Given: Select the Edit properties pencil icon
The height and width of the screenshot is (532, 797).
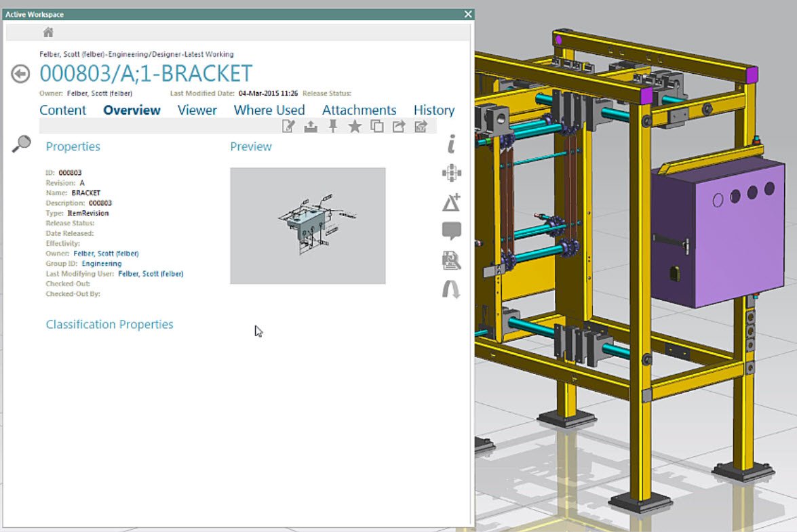Looking at the screenshot, I should (x=288, y=126).
